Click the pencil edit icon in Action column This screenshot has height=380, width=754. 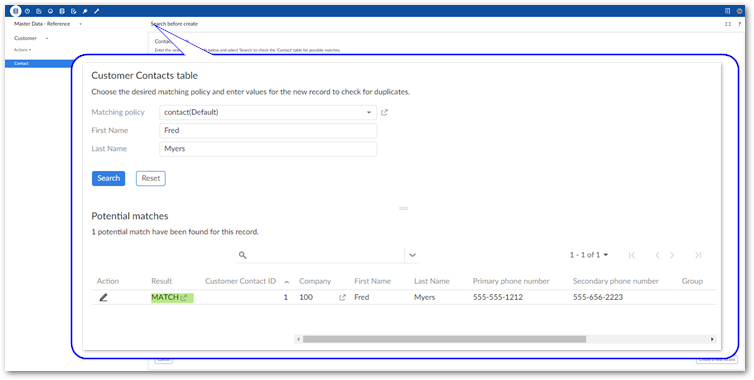(103, 298)
